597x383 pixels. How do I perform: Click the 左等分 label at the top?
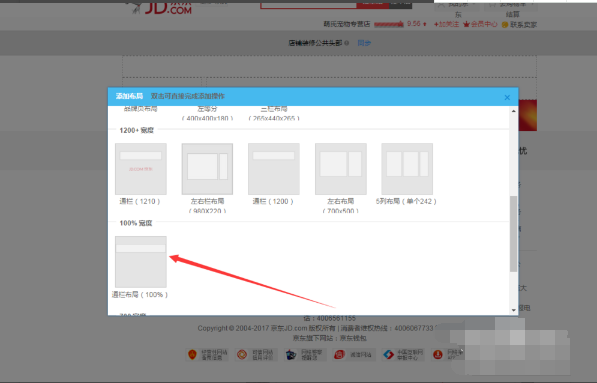[x=207, y=109]
